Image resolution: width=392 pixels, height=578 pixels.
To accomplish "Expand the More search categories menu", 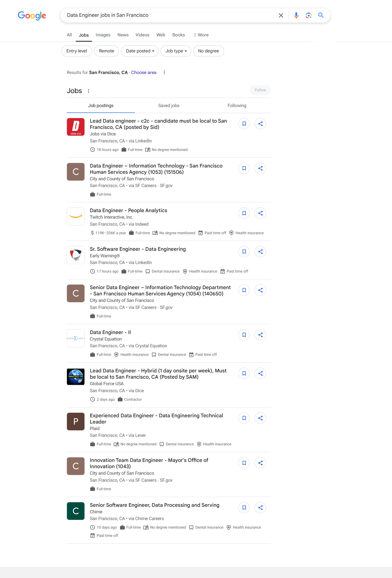I will 201,35.
